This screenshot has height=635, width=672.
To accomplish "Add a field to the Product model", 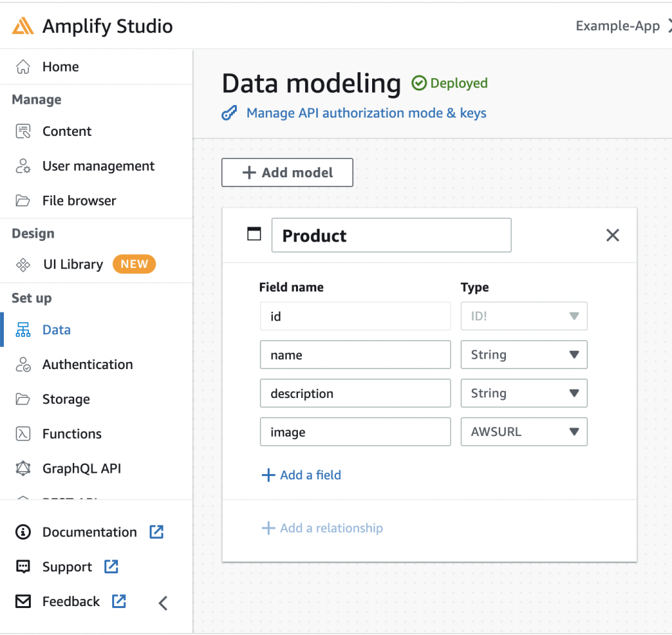I will coord(301,475).
